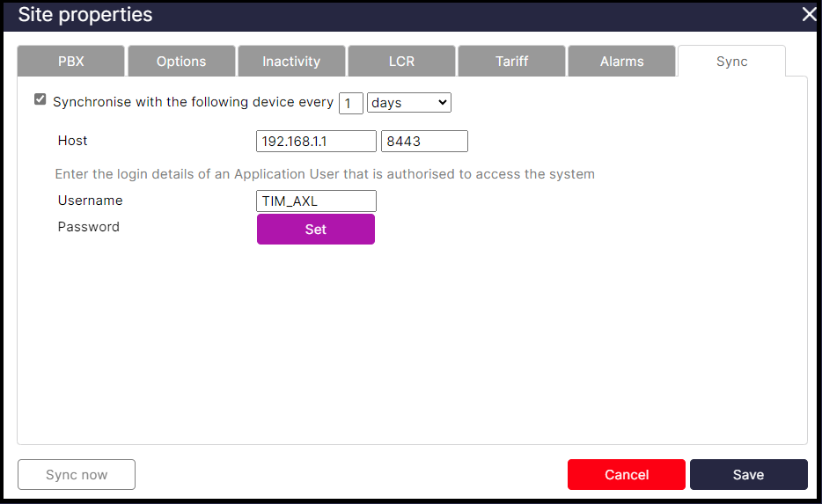Cancel the site property changes

(x=626, y=475)
